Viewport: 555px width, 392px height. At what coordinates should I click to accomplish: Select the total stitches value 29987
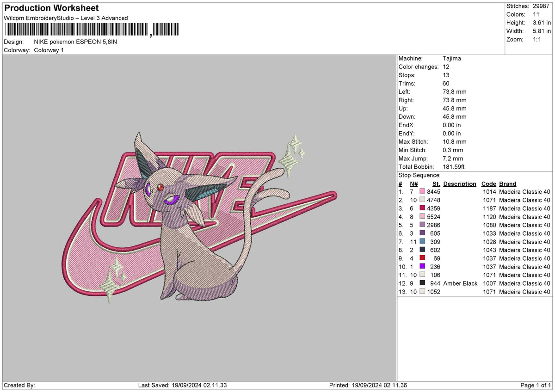[x=542, y=6]
